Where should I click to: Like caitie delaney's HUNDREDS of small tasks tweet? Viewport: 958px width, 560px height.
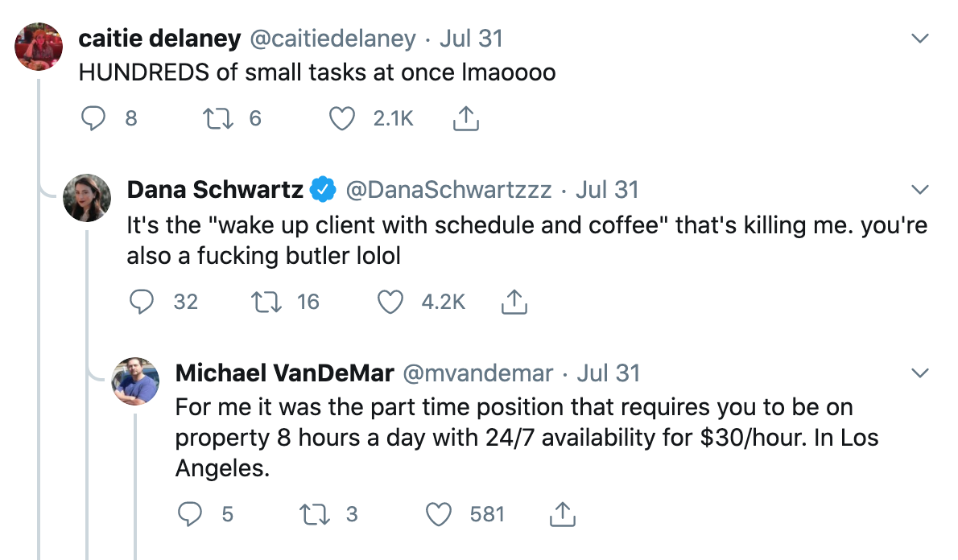[x=342, y=118]
